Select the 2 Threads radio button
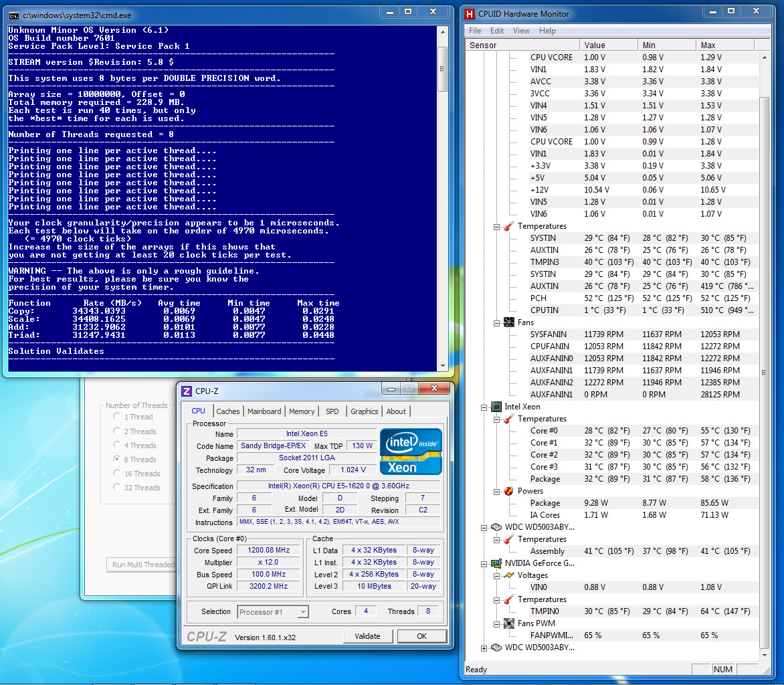This screenshot has height=685, width=784. pyautogui.click(x=116, y=431)
